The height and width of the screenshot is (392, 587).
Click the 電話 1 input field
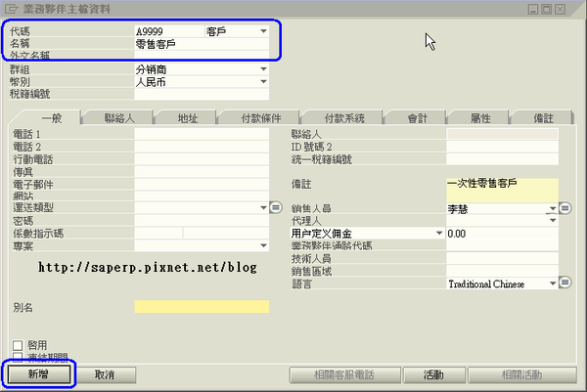[x=202, y=134]
